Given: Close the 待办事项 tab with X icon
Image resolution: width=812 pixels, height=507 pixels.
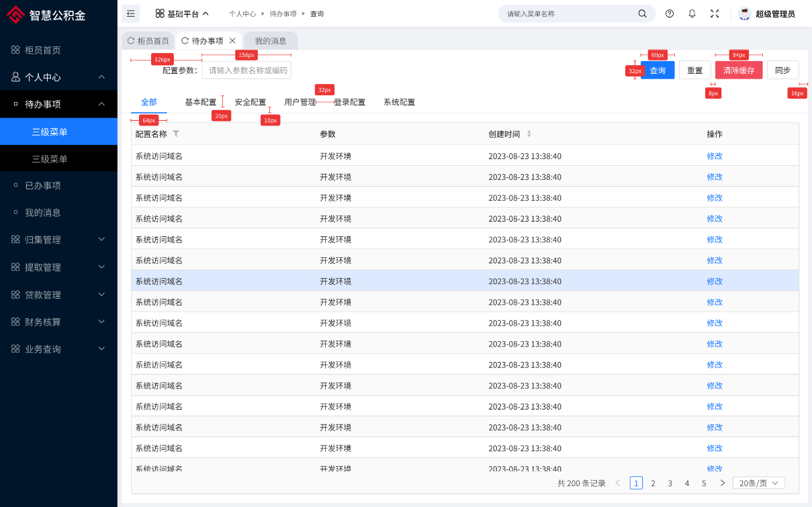Looking at the screenshot, I should 232,41.
